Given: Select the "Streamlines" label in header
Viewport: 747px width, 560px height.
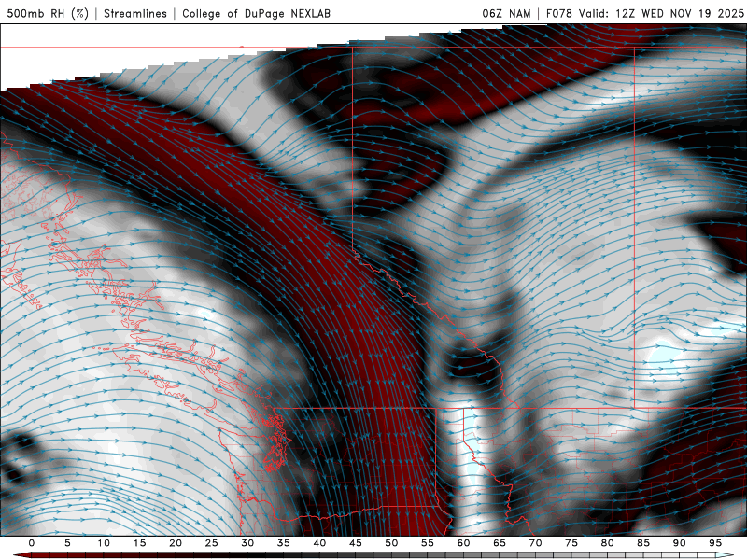Looking at the screenshot, I should (135, 13).
